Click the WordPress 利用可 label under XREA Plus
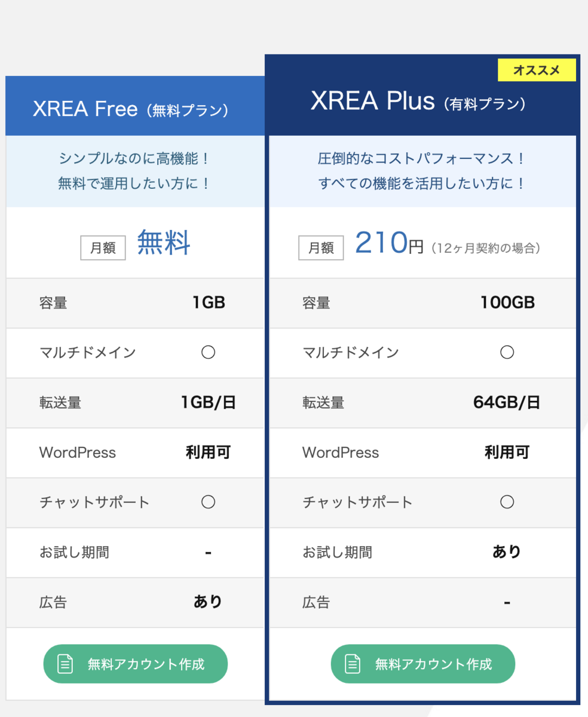588x717 pixels. click(507, 452)
